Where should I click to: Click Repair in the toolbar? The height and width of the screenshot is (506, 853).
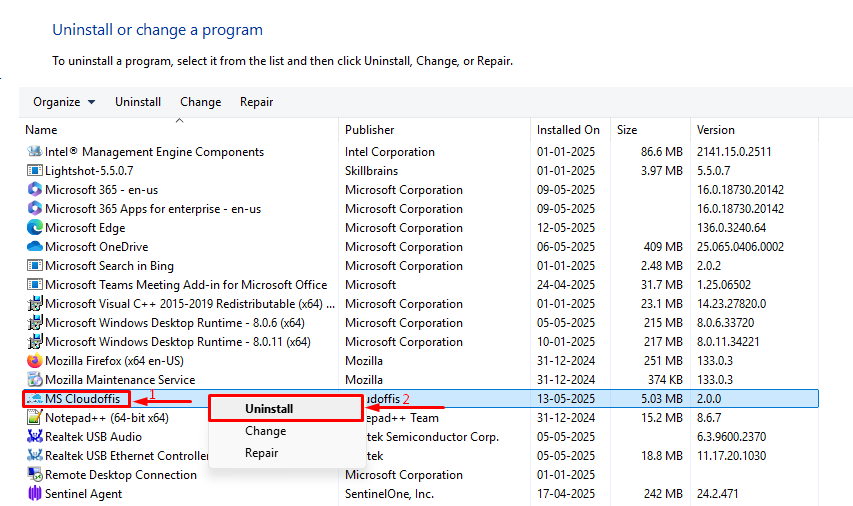256,102
